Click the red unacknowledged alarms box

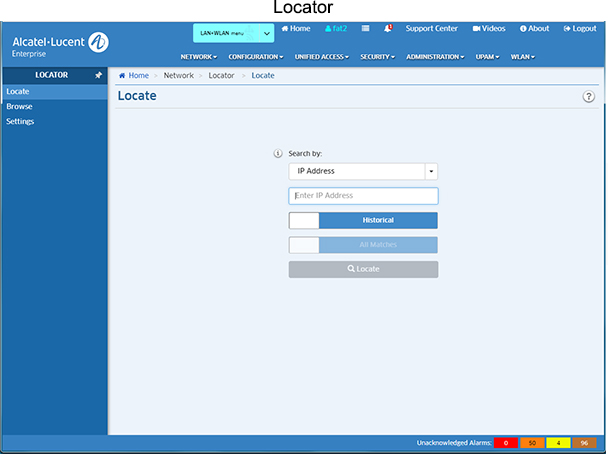[x=506, y=442]
